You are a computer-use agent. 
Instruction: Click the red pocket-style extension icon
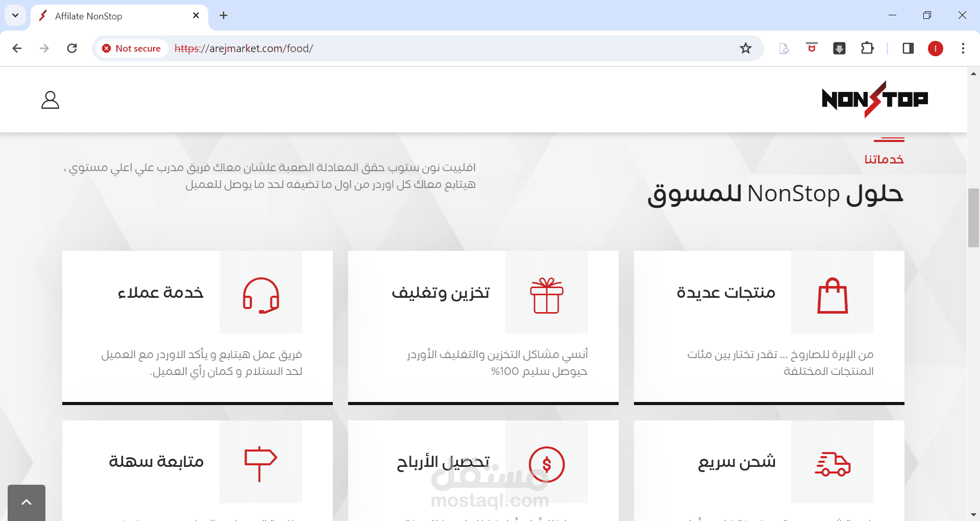812,48
